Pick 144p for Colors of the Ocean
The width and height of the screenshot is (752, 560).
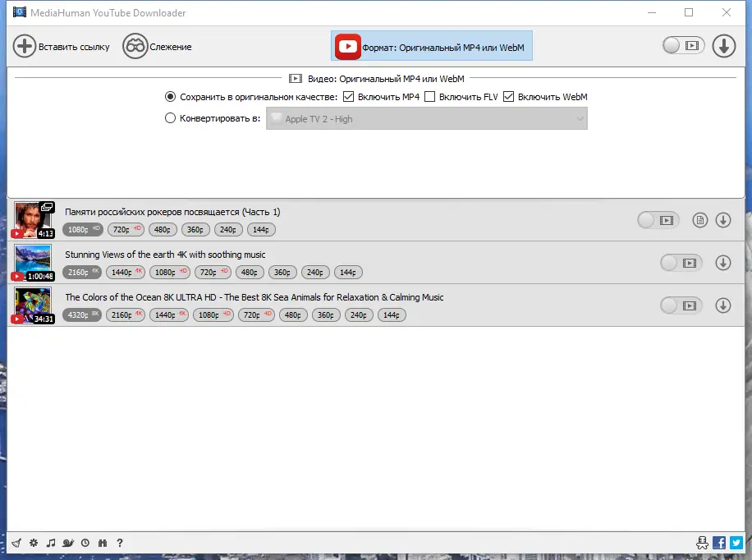392,315
